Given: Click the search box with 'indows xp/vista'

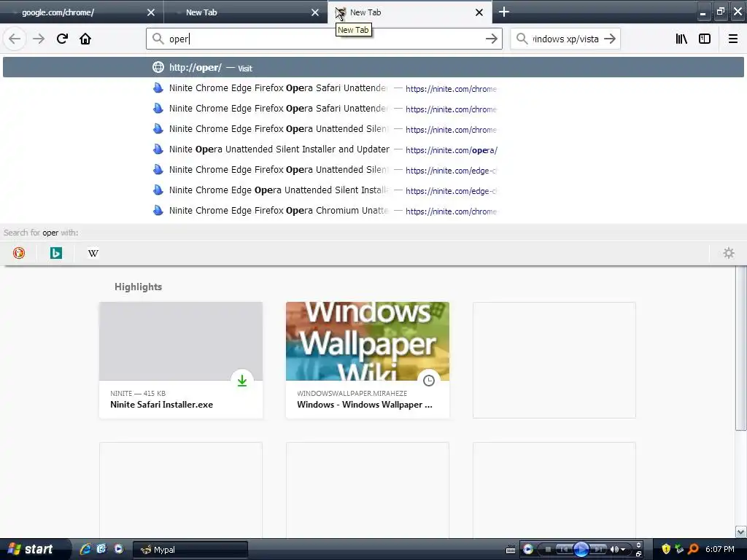Looking at the screenshot, I should pyautogui.click(x=565, y=39).
